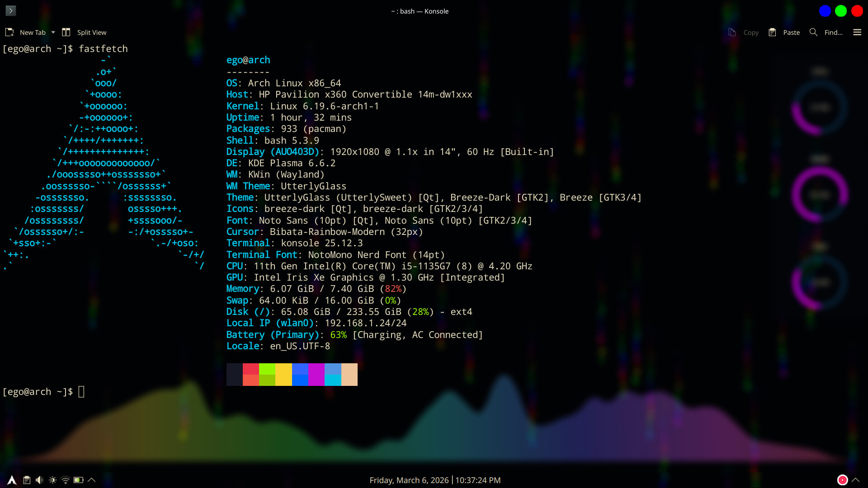
Task: Click the terminal prompt input cursor
Action: [81, 392]
